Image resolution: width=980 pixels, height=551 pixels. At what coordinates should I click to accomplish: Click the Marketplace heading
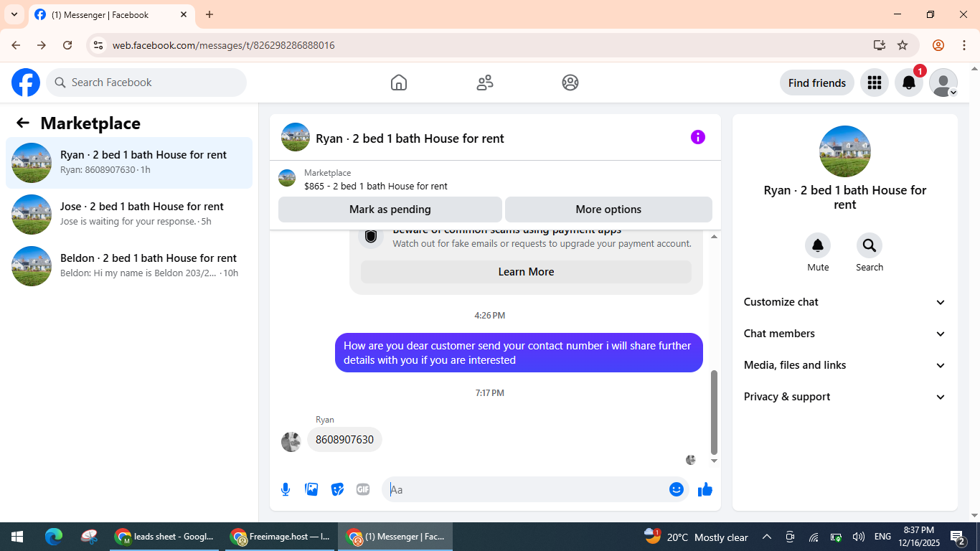pos(90,123)
